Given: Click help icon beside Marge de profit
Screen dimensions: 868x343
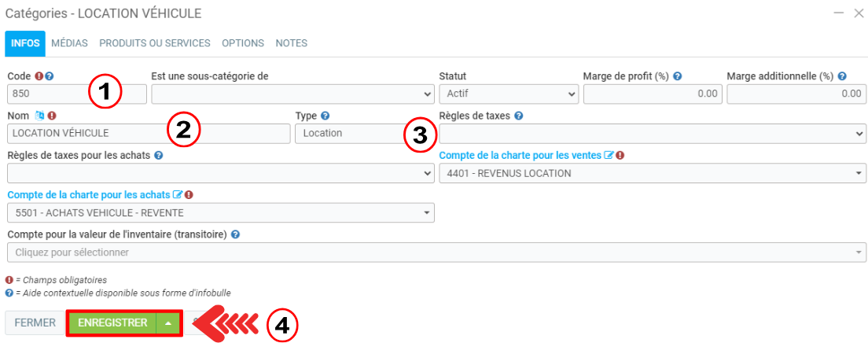Looking at the screenshot, I should [677, 76].
